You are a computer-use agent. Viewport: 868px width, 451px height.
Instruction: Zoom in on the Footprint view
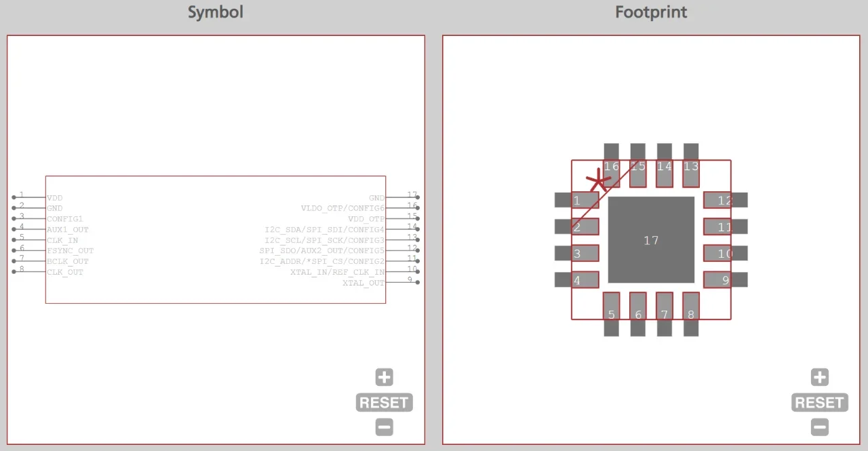(819, 378)
